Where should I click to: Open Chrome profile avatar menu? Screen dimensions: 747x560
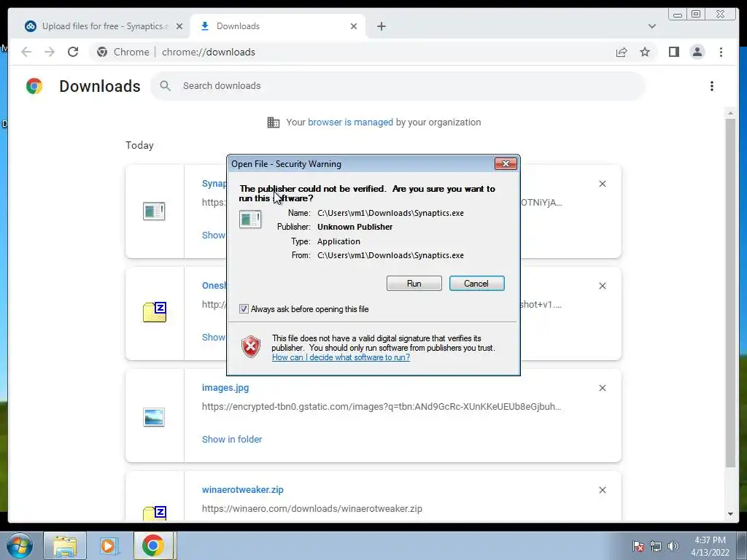click(x=697, y=52)
